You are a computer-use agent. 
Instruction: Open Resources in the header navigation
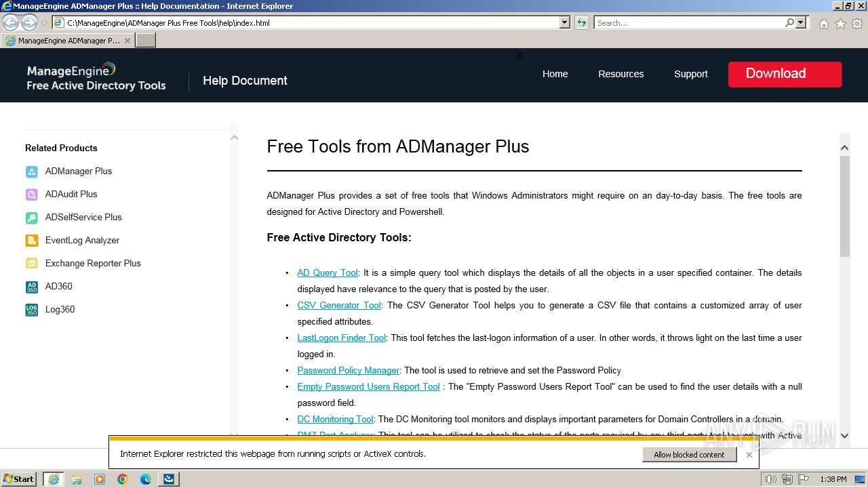pos(621,74)
